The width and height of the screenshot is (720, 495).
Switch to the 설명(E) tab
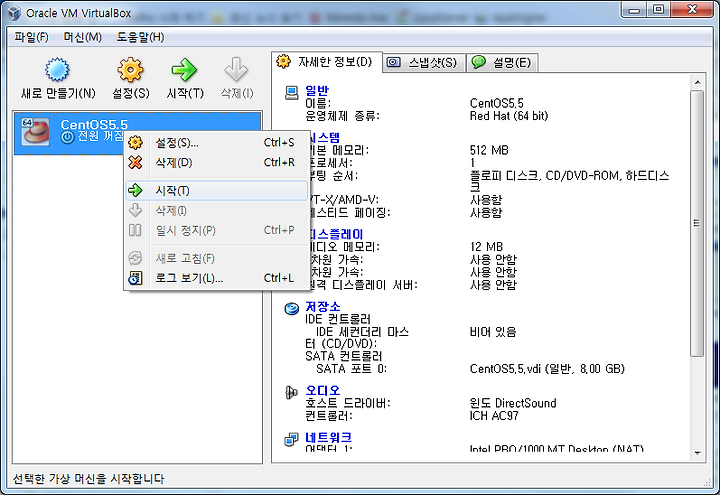(502, 62)
